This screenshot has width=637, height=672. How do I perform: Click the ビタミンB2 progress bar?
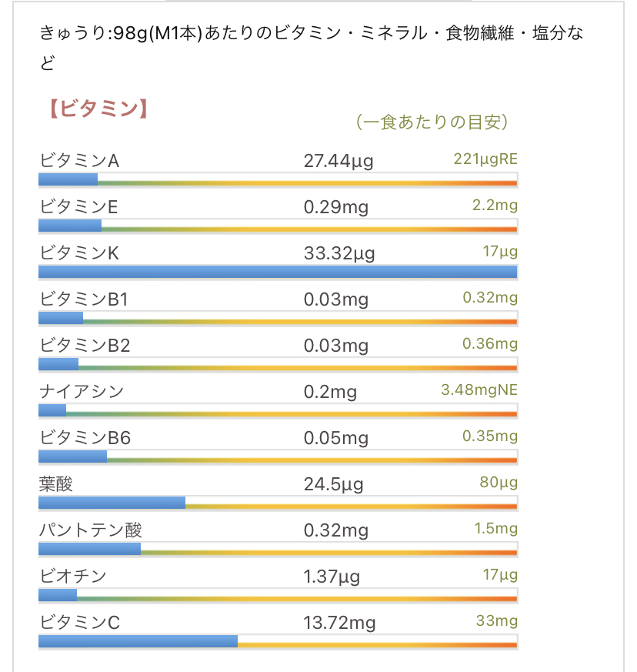tap(278, 364)
